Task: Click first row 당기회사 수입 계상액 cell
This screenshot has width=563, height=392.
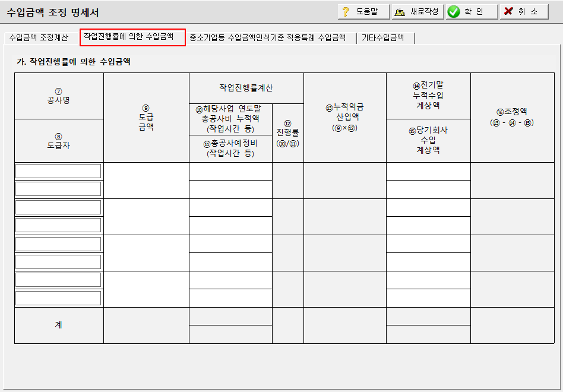Action: (428, 189)
